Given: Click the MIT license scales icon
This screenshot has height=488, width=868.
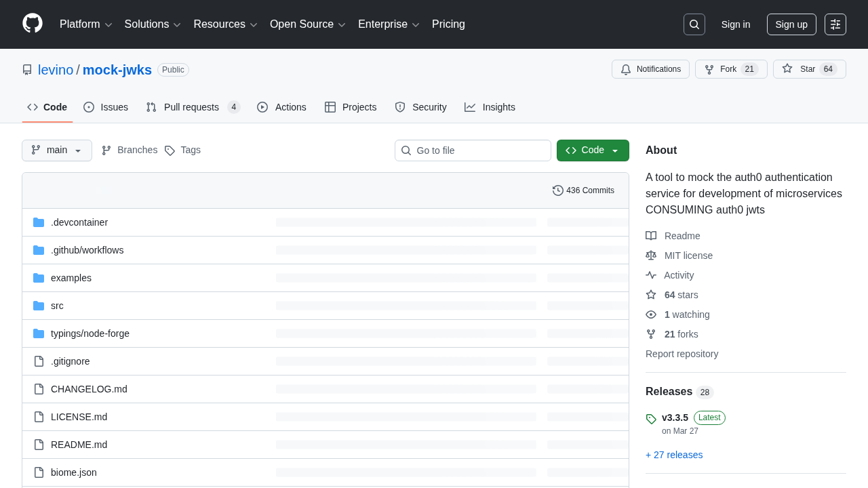Looking at the screenshot, I should (651, 256).
